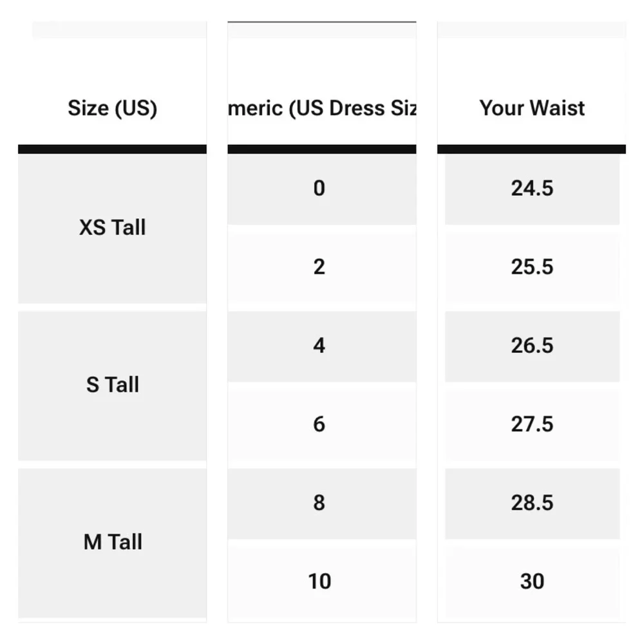This screenshot has width=644, height=644.
Task: Click dress size 4 cell
Action: 319,346
